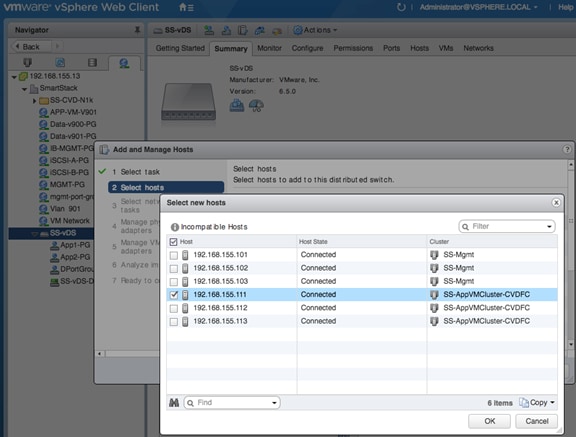
Task: Collapse the SS-vDS tree node
Action: pyautogui.click(x=35, y=234)
